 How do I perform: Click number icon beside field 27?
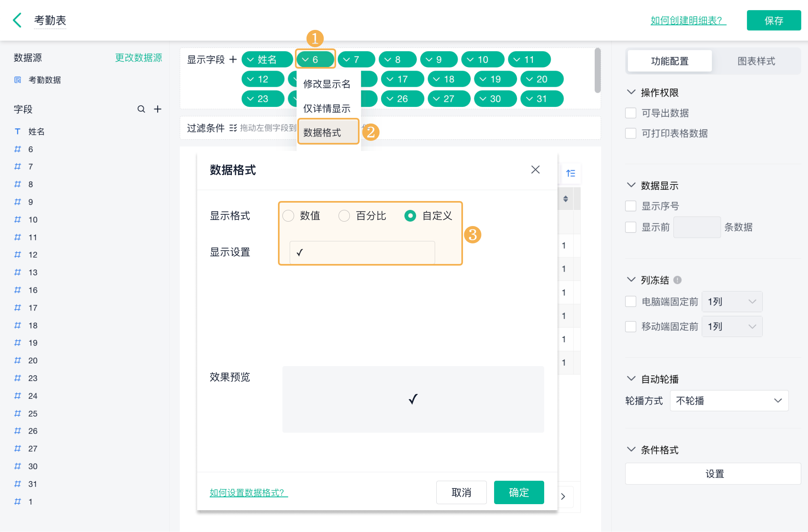tap(18, 448)
